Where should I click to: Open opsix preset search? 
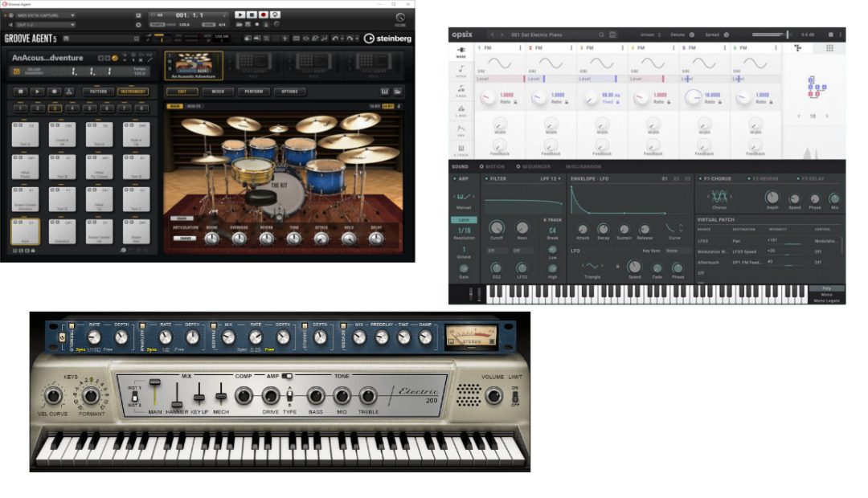601,35
